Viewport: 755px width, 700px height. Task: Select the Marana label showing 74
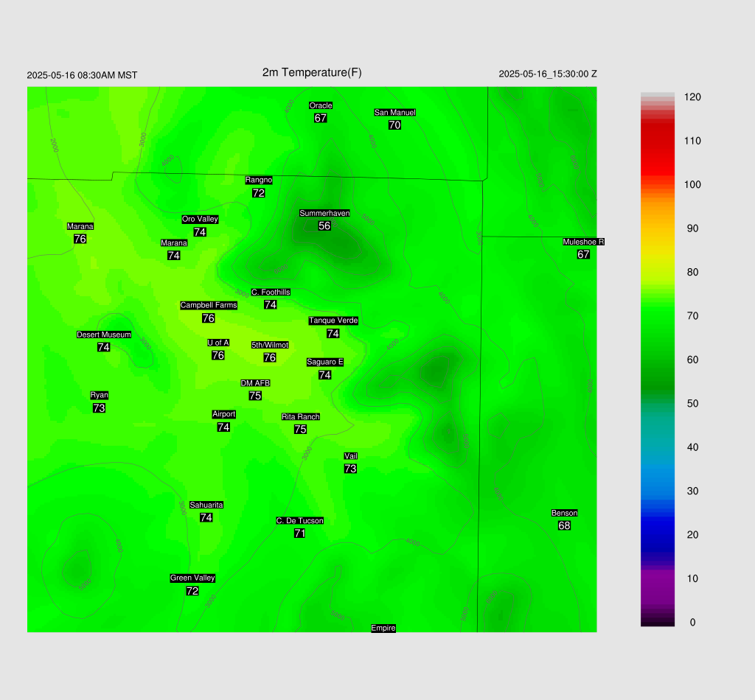[174, 243]
